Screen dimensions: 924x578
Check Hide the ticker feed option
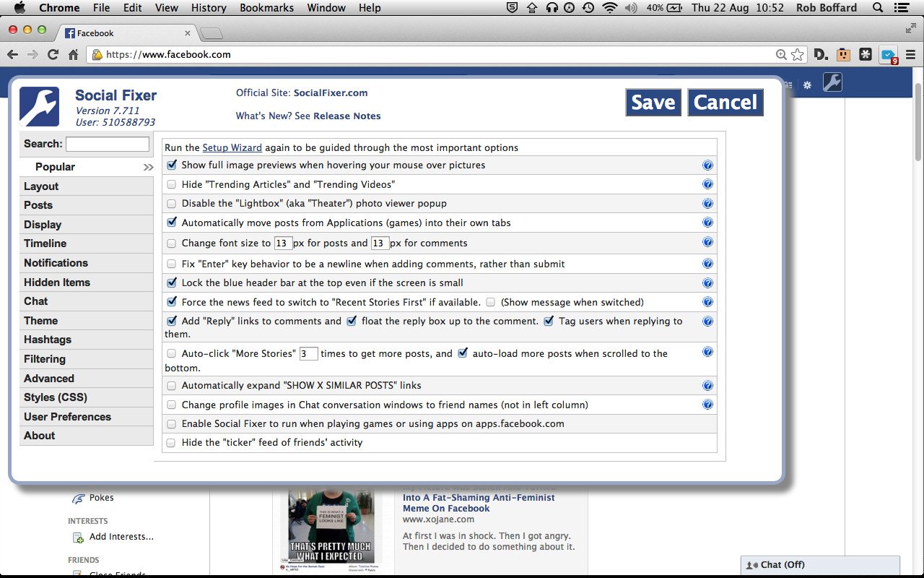(172, 443)
